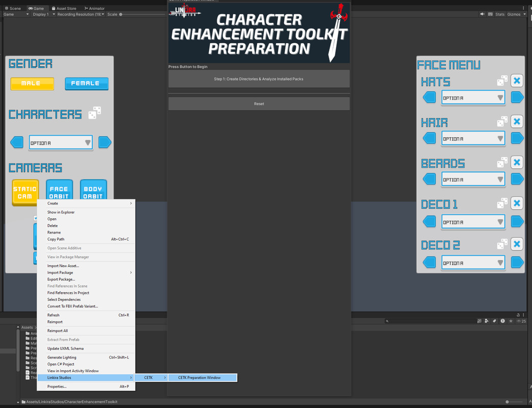Screen dimensions: 532x408
Task: Randomize characters with the Characters dice icon
Action: [x=95, y=113]
